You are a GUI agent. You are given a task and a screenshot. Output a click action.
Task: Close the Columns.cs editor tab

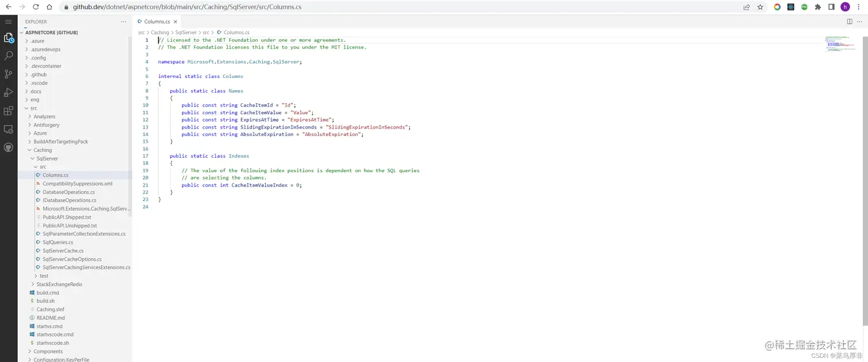[175, 22]
